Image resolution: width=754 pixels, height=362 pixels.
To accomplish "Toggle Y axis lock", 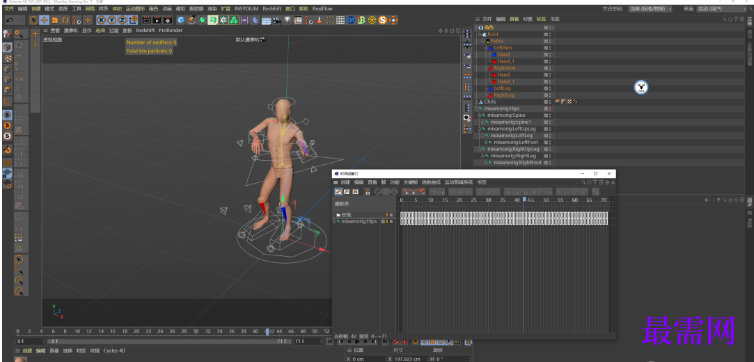I will pos(112,20).
